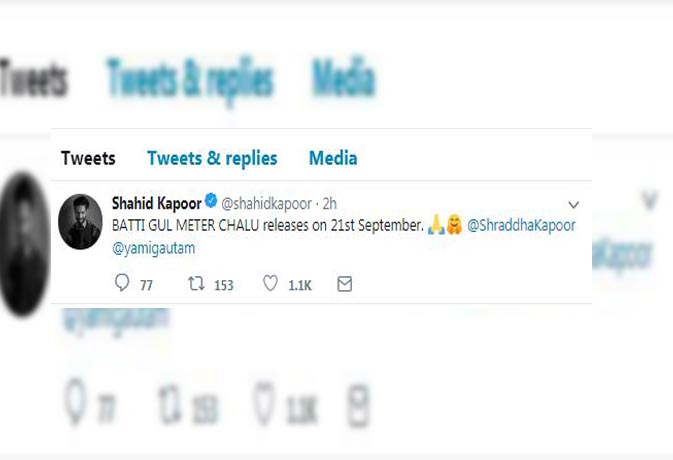
Task: Click the hugging face emoji
Action: 455,225
